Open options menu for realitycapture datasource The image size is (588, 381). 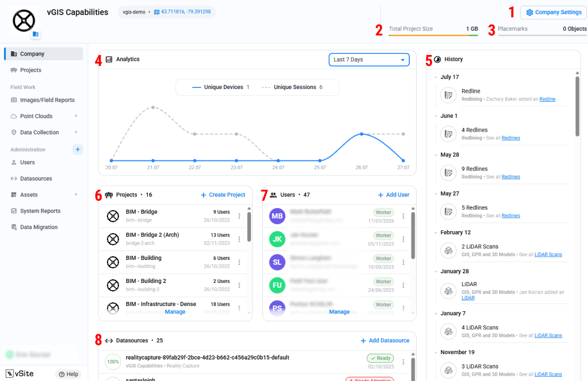pos(404,362)
